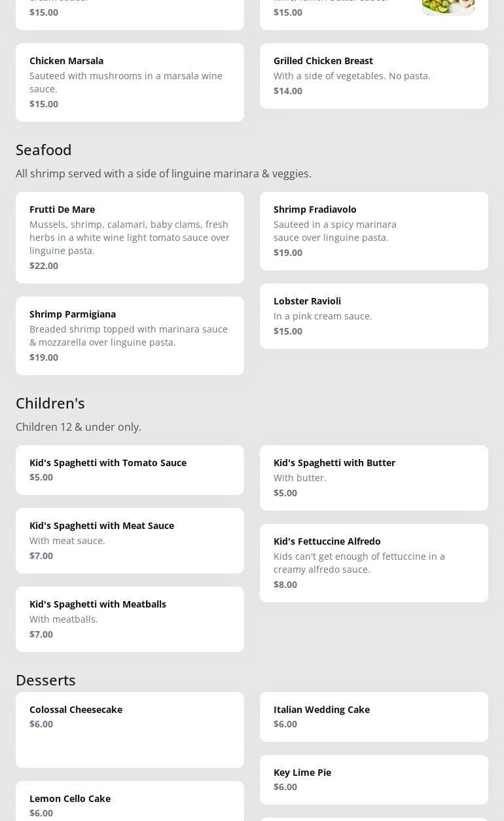Select the Lobster Ravioli card

374,316
